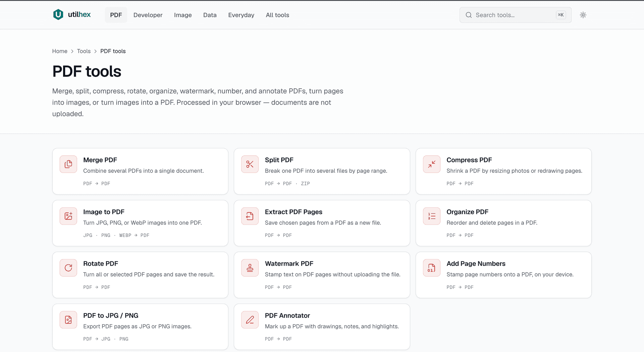
Task: Open PDF to JPG / PNG title
Action: pos(111,316)
